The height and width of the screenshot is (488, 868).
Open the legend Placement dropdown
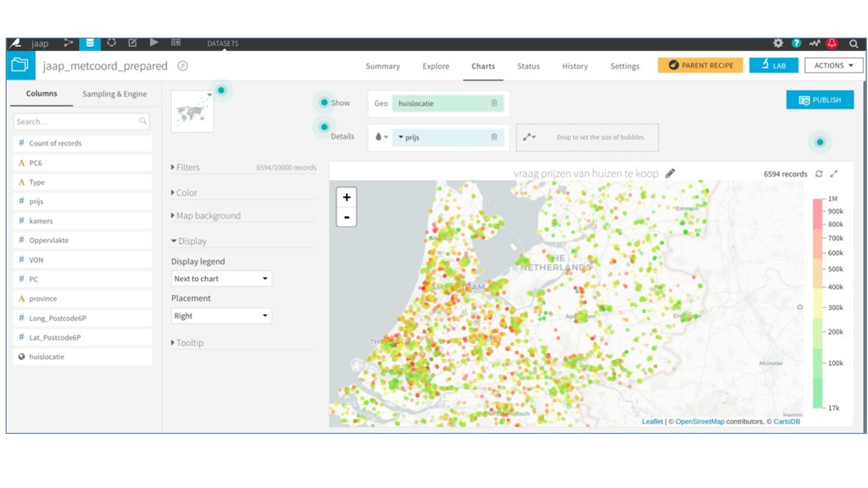(221, 316)
